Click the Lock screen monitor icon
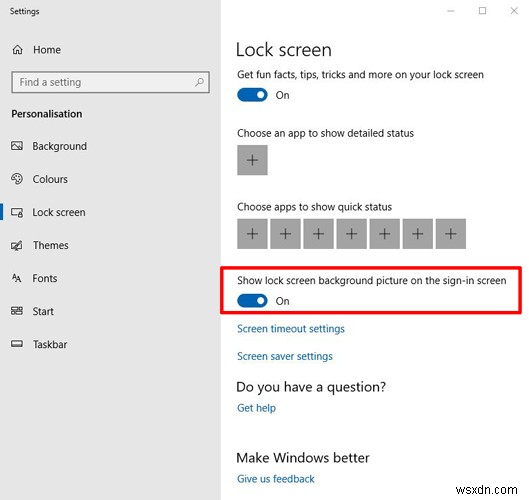529x500 pixels. tap(17, 212)
